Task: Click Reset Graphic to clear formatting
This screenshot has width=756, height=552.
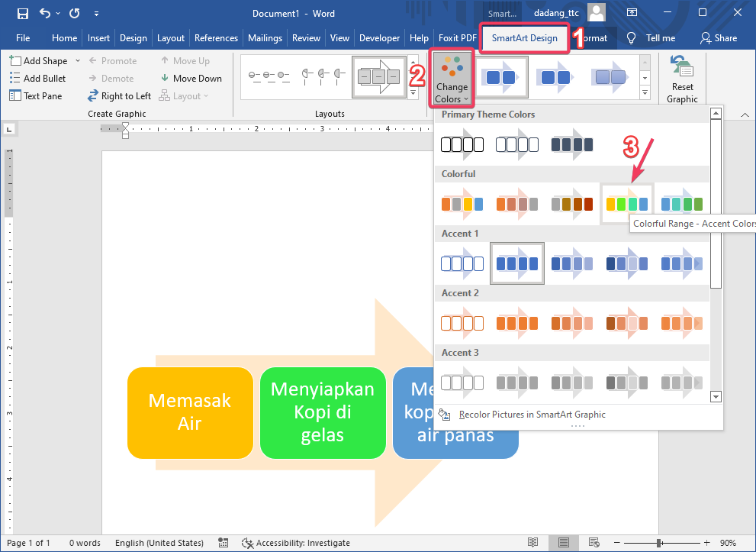Action: pyautogui.click(x=681, y=78)
